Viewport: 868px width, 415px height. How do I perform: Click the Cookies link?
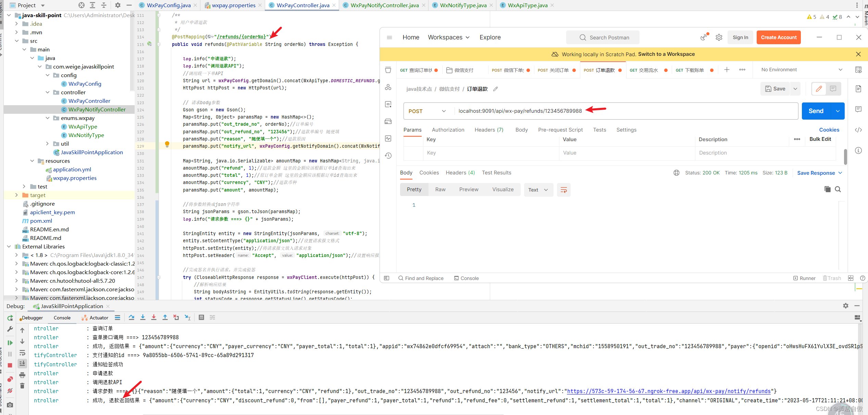829,130
